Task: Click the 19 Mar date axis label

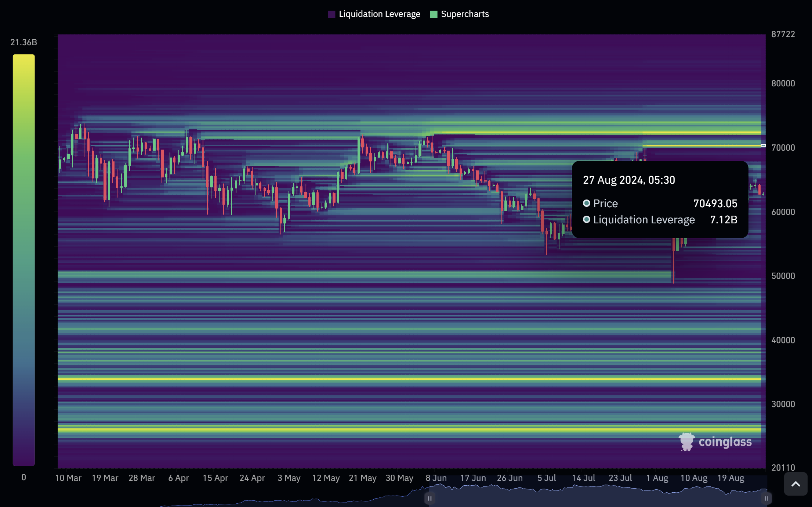Action: tap(105, 478)
